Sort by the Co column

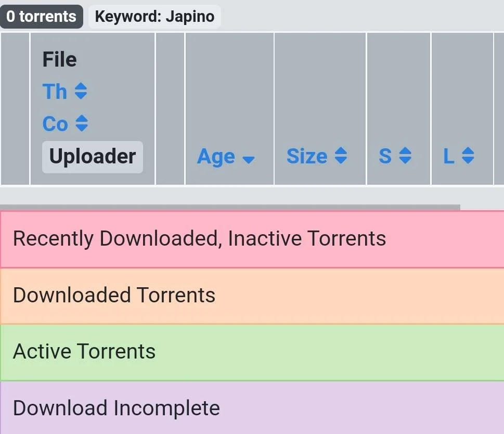65,123
